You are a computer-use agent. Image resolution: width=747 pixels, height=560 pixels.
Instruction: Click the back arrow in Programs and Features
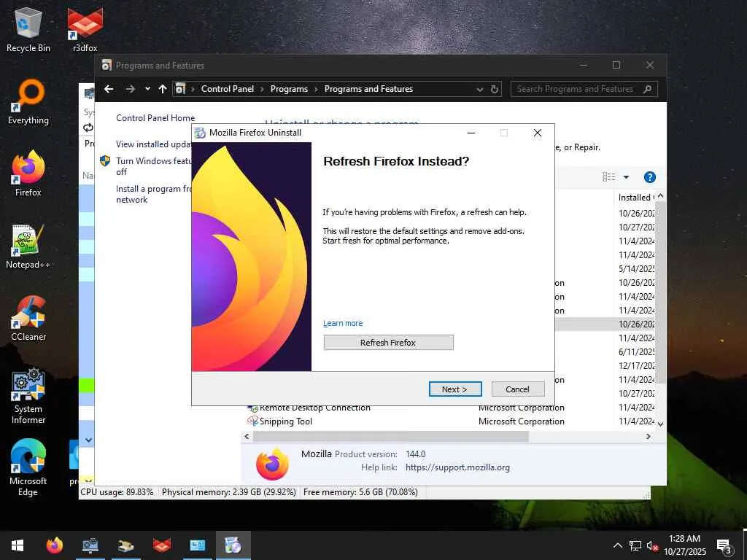coord(109,89)
